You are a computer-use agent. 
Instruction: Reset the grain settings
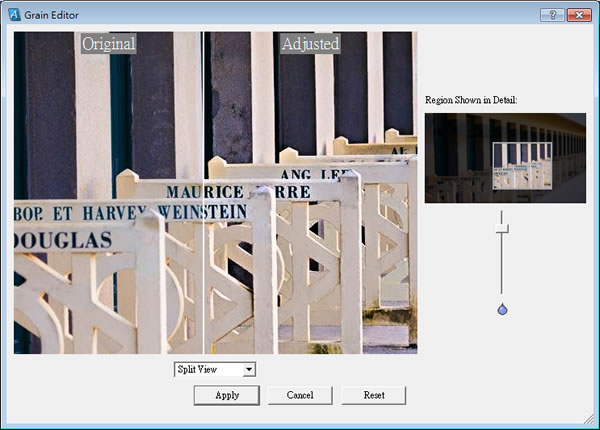(373, 395)
